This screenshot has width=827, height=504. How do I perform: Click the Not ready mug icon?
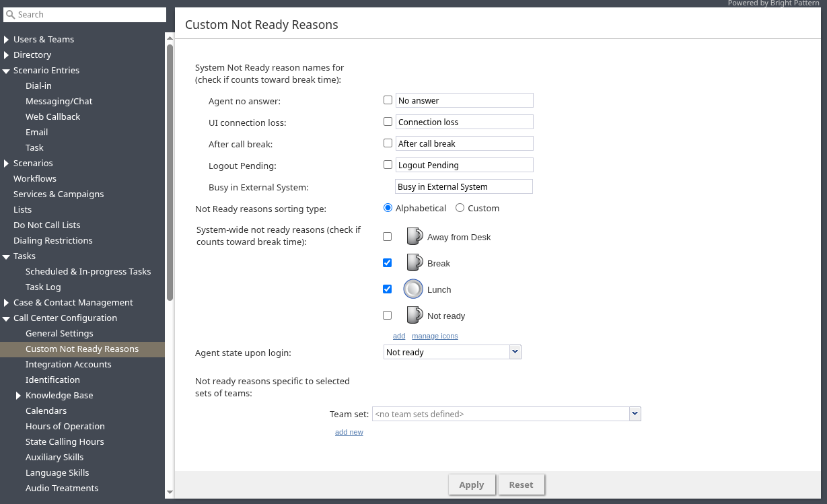coord(414,316)
